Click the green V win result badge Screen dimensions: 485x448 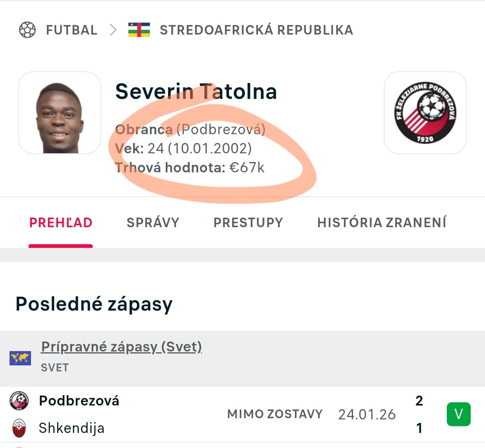tap(458, 414)
